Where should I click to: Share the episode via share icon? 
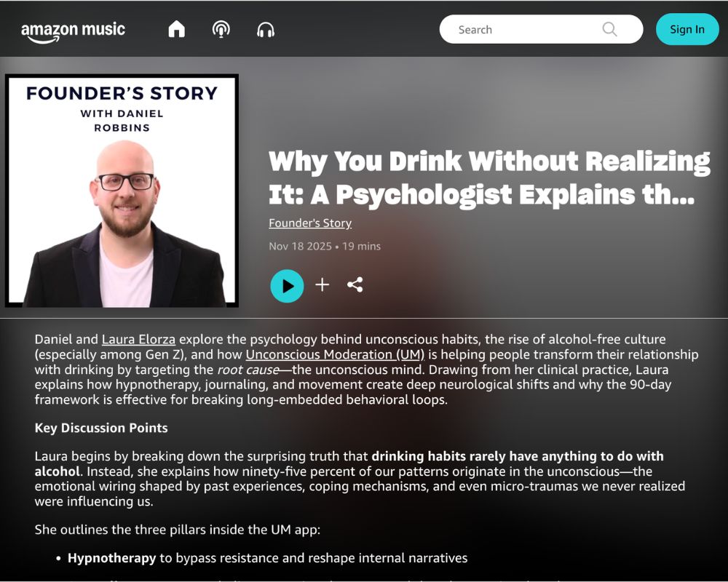[x=355, y=284]
